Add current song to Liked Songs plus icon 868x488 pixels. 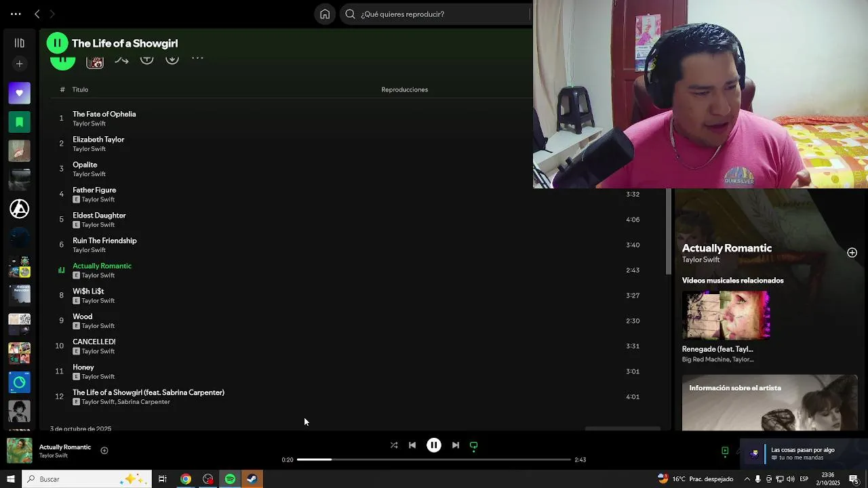(x=104, y=450)
